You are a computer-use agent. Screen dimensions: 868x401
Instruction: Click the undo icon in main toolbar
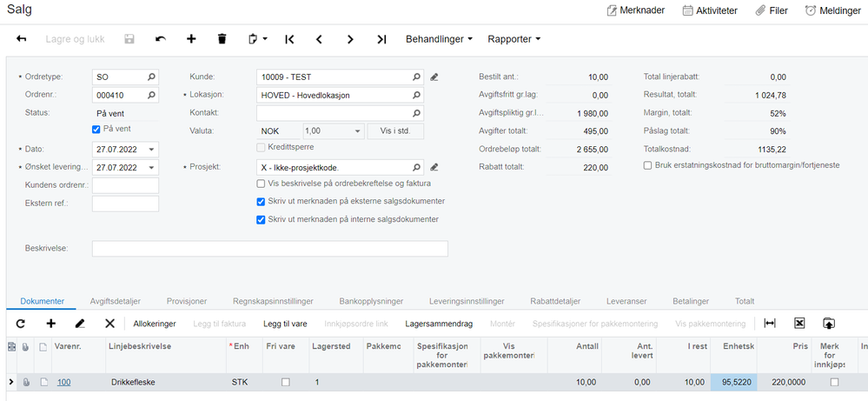161,39
